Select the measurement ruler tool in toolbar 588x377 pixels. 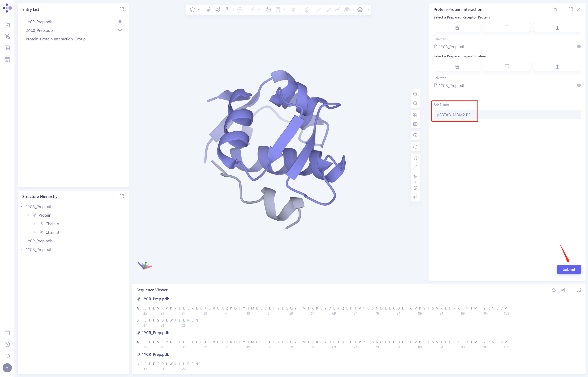253,10
